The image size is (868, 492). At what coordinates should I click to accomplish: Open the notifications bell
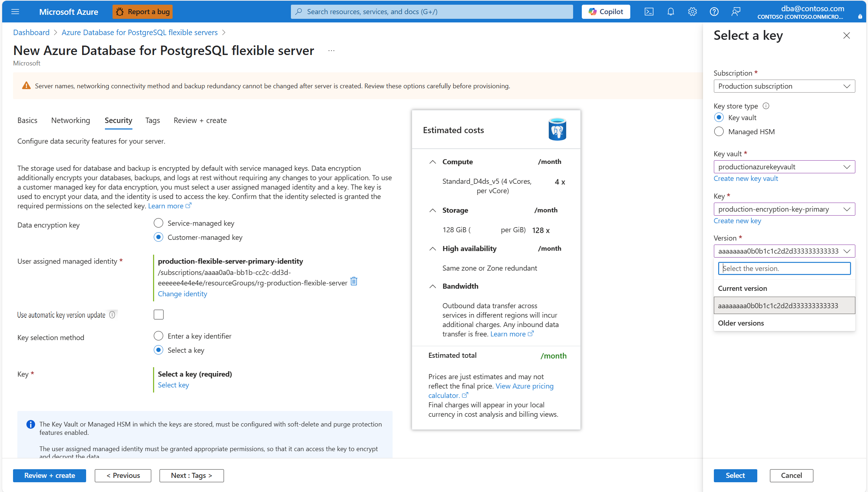(x=670, y=12)
